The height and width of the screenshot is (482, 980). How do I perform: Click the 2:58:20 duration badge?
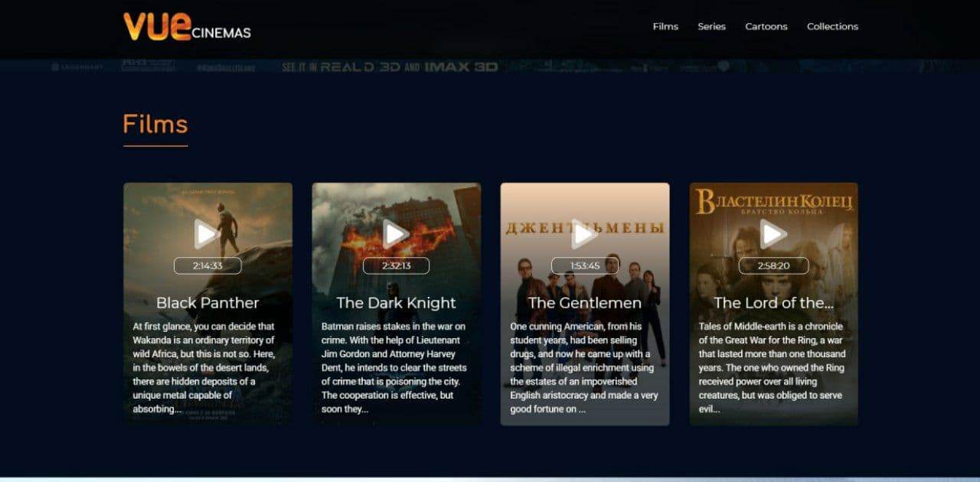pyautogui.click(x=773, y=265)
